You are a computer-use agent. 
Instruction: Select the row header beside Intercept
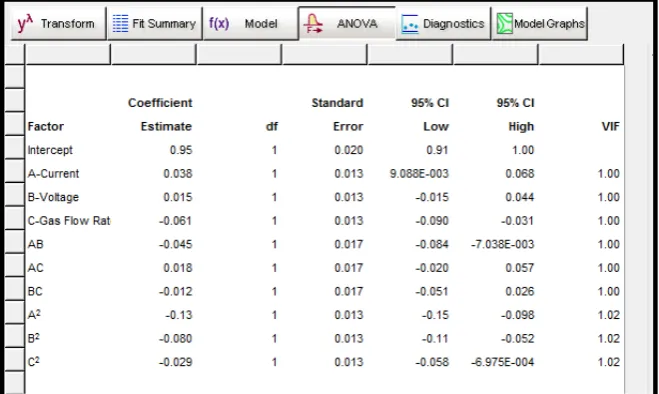(15, 147)
